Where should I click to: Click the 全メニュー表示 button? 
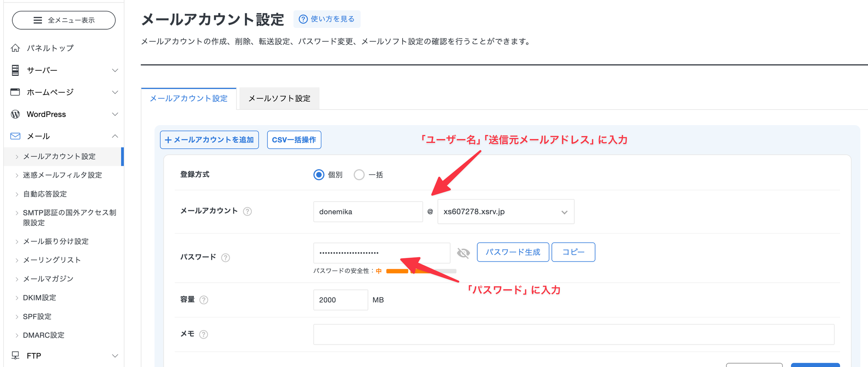64,20
